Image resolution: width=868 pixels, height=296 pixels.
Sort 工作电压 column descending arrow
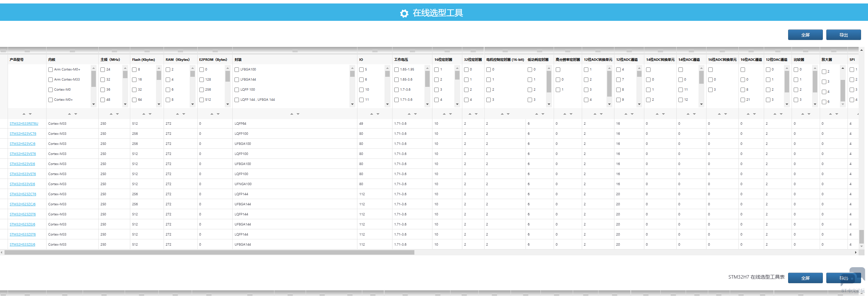[x=415, y=114]
